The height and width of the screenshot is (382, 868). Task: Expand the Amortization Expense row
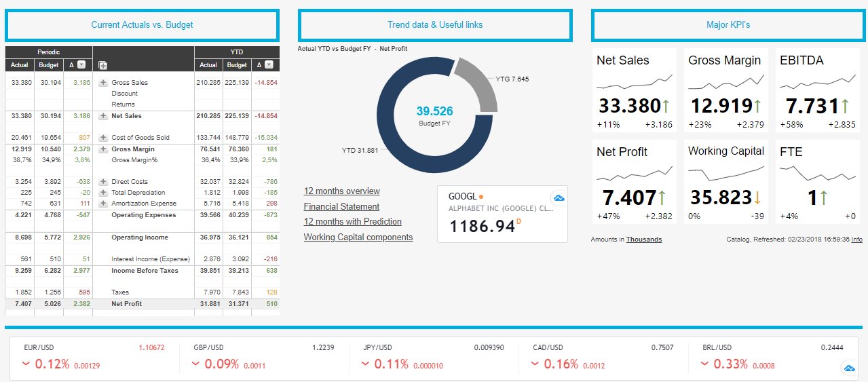(x=103, y=204)
